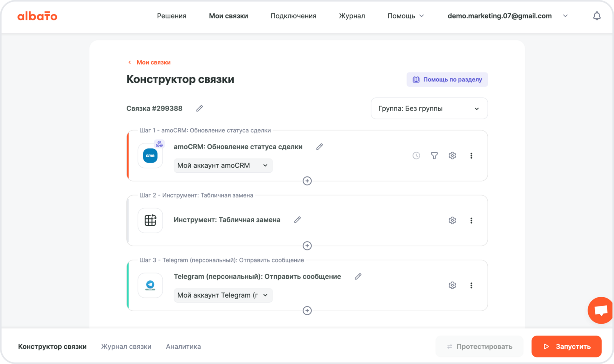
Task: Open the chat support bubble
Action: [601, 310]
